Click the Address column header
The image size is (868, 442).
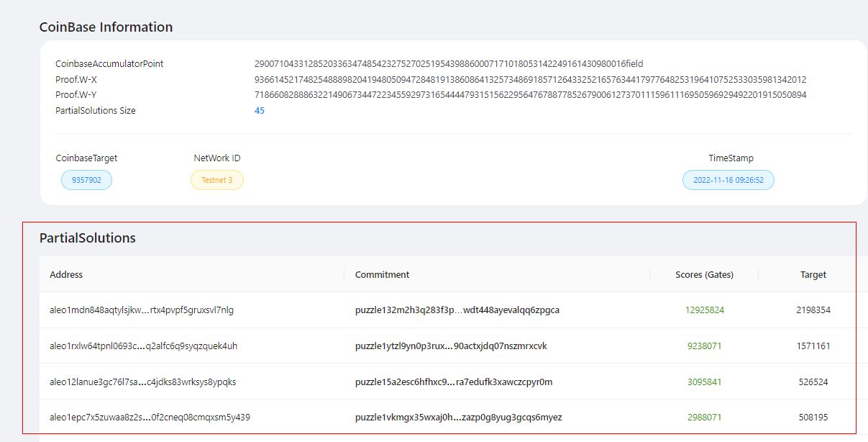click(x=66, y=274)
